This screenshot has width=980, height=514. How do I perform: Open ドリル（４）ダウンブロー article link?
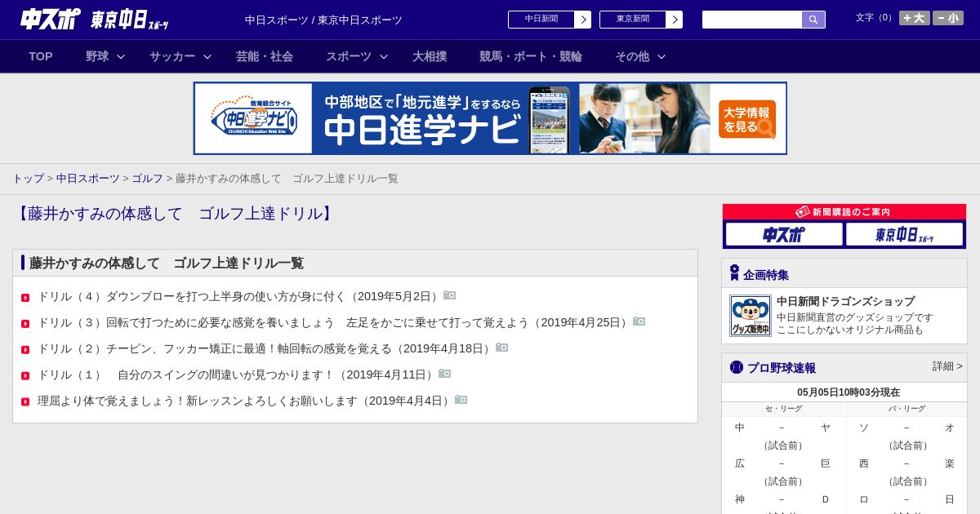click(240, 296)
